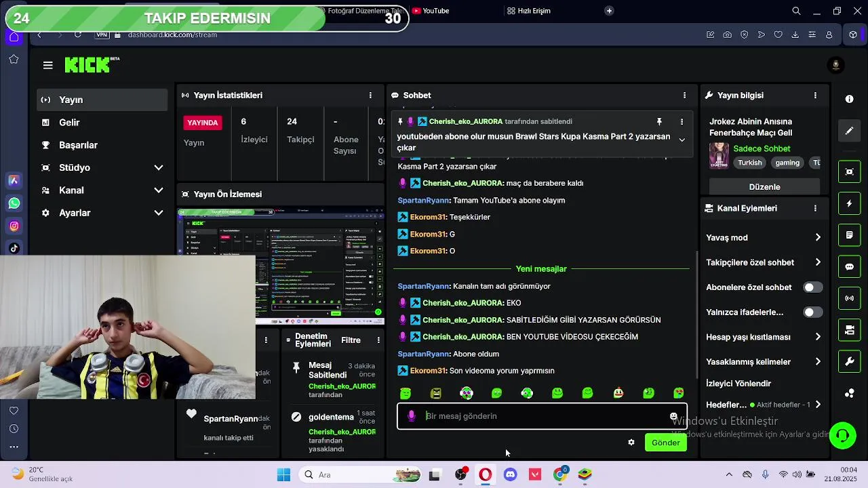Image resolution: width=868 pixels, height=488 pixels.
Task: Click the info icon in right sidebar
Action: (x=849, y=99)
